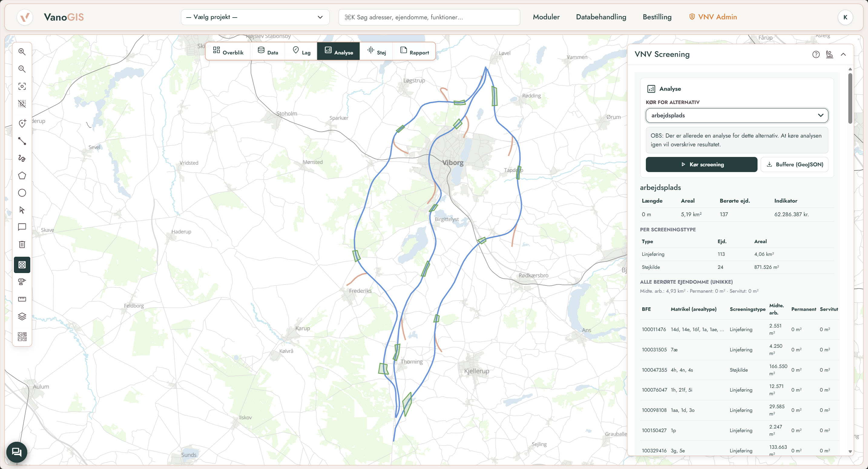Click the zoom in magnifier tool
This screenshot has width=868, height=469.
point(22,51)
